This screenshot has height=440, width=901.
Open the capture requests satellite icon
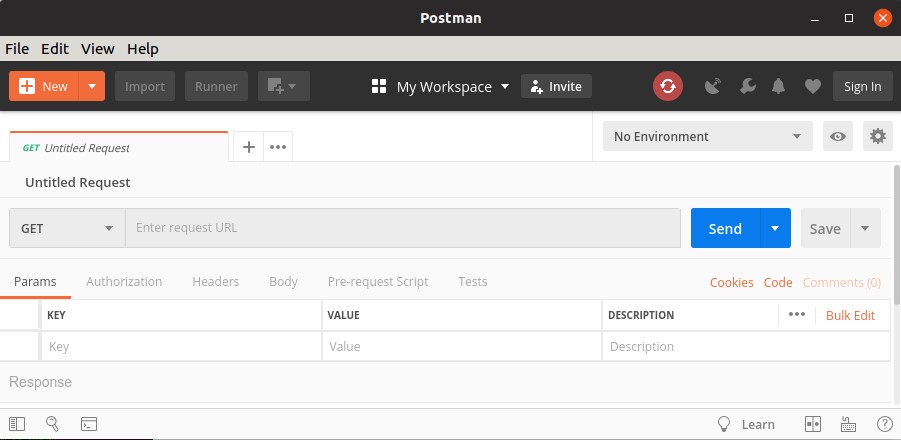[x=713, y=87]
